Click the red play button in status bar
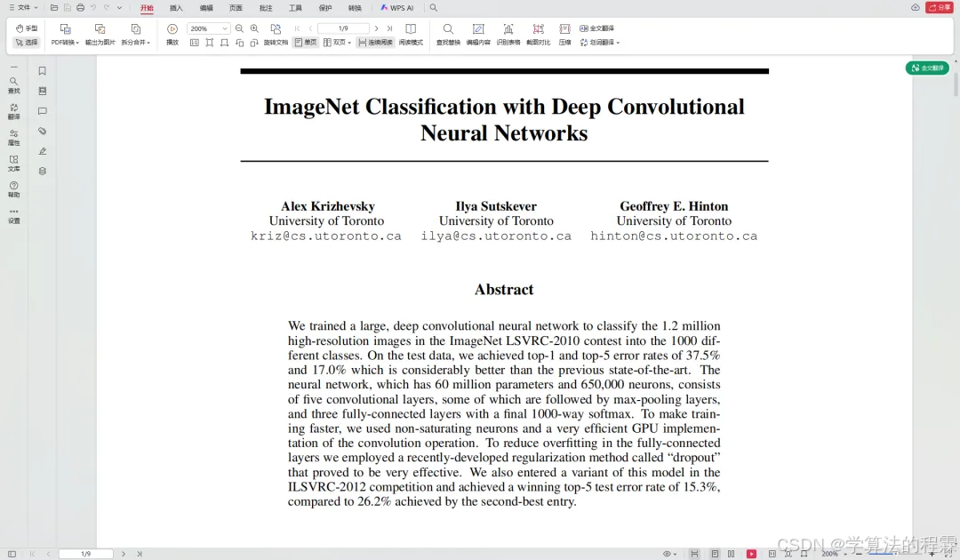 click(751, 554)
